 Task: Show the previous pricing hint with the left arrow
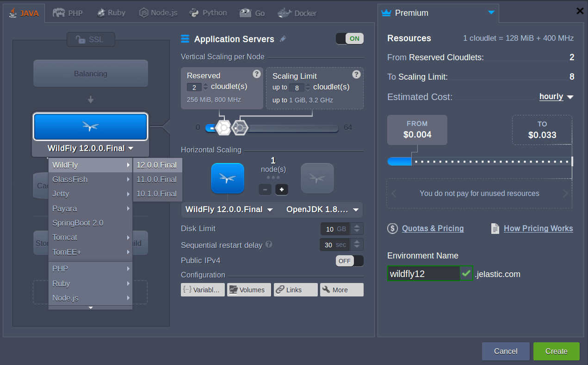tap(394, 194)
